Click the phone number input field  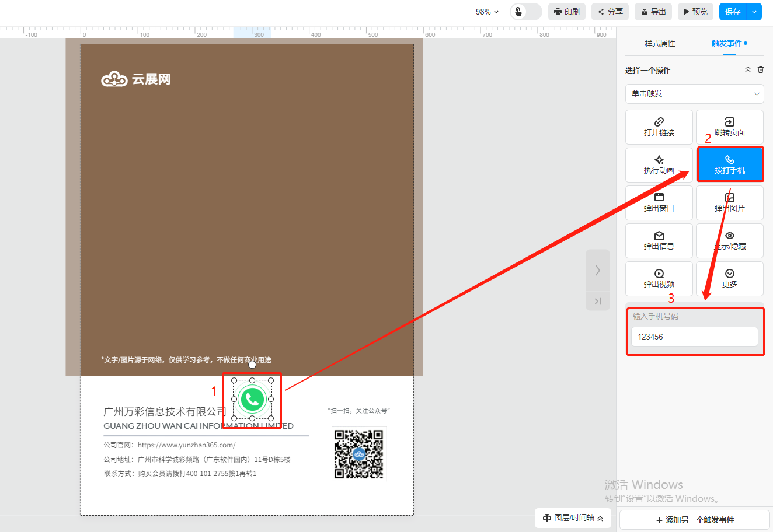click(x=694, y=337)
